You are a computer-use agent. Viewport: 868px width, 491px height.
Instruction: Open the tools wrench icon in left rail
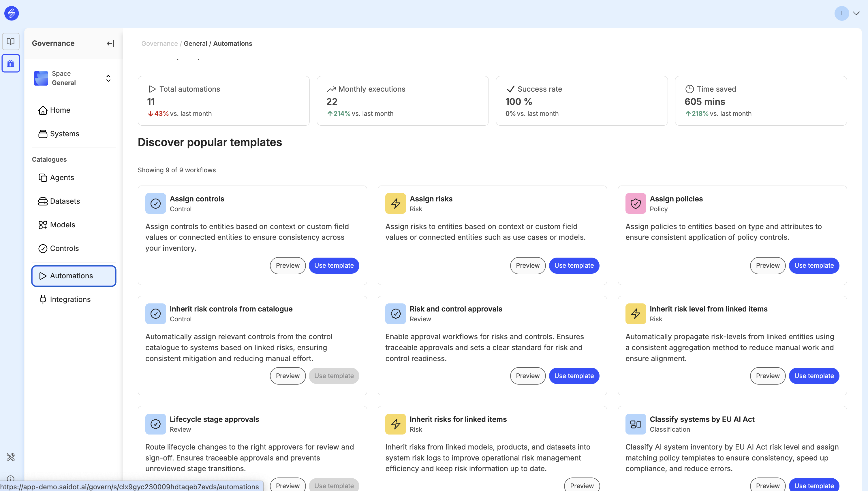[x=11, y=457]
